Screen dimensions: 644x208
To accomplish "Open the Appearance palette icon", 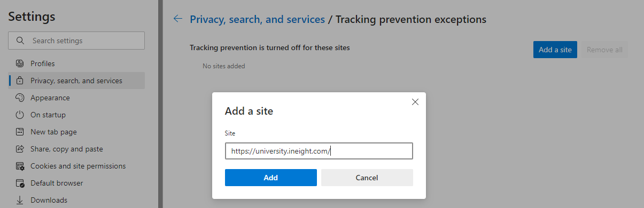I will click(20, 98).
